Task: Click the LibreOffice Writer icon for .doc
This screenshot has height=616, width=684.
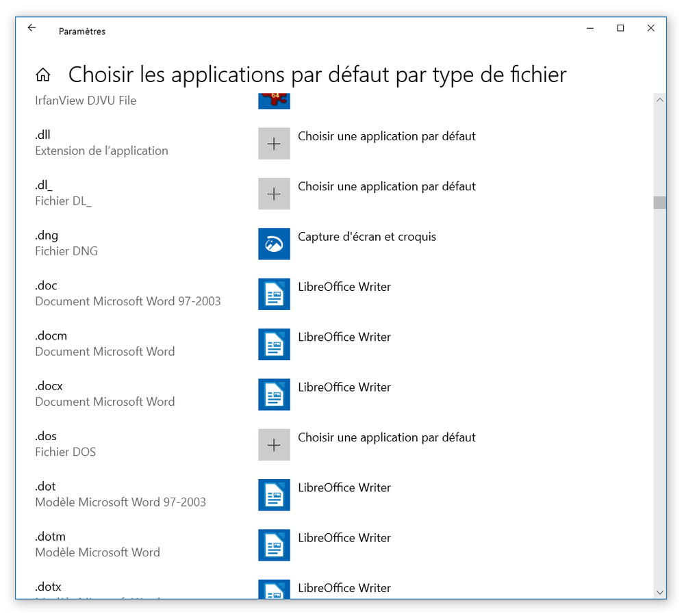Action: (274, 294)
